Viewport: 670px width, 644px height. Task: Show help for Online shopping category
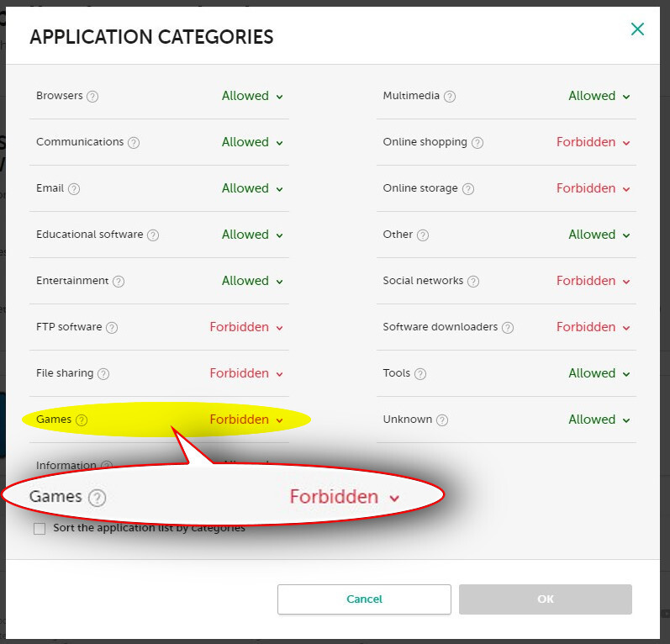coord(477,143)
